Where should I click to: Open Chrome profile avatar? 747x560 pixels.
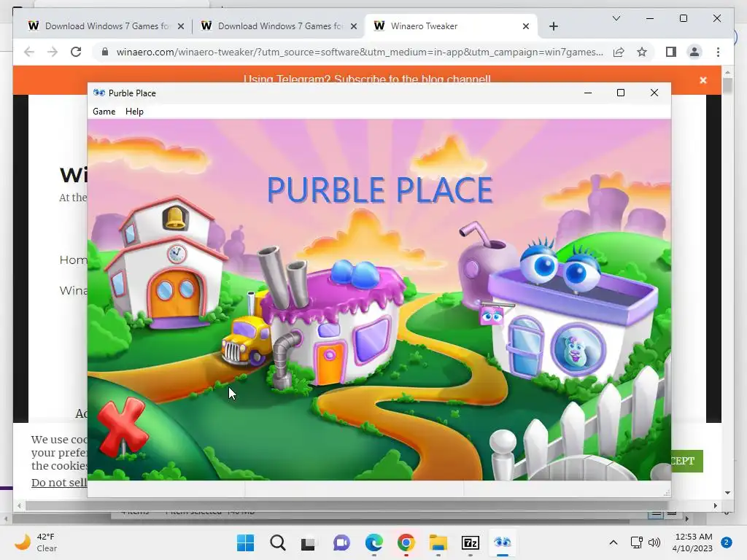tap(694, 52)
